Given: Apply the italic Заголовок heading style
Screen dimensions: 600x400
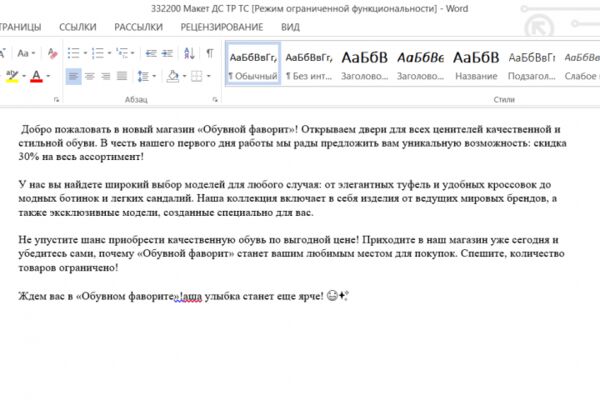Looking at the screenshot, I should [420, 64].
